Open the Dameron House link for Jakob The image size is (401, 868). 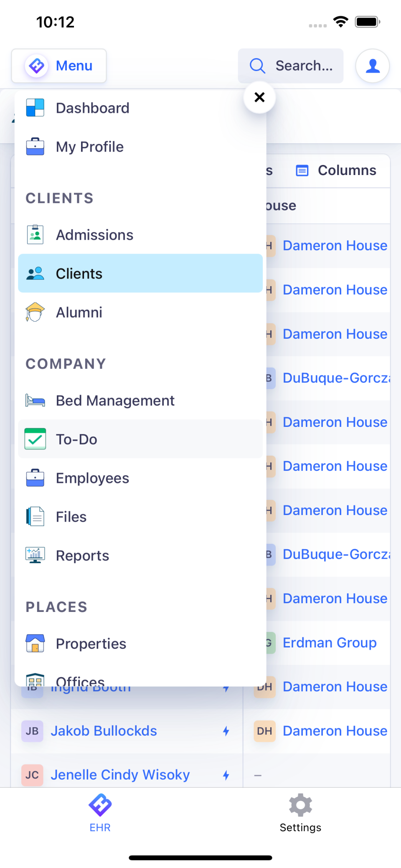click(x=334, y=731)
